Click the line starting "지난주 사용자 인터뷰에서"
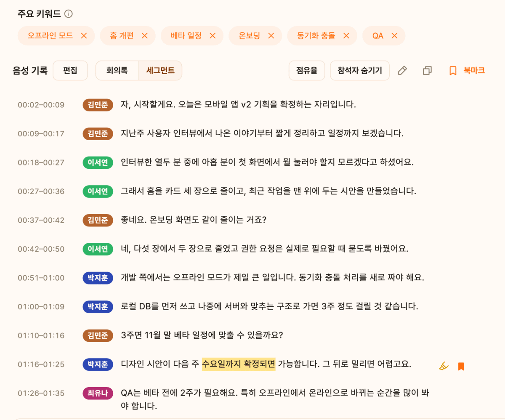The image size is (505, 420). 262,133
